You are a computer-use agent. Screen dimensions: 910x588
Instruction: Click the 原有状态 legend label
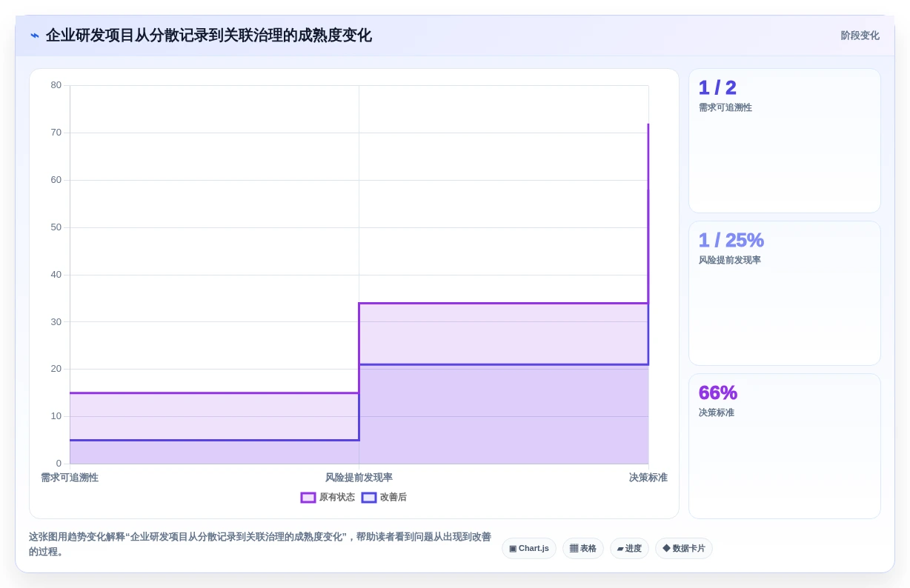tap(337, 498)
